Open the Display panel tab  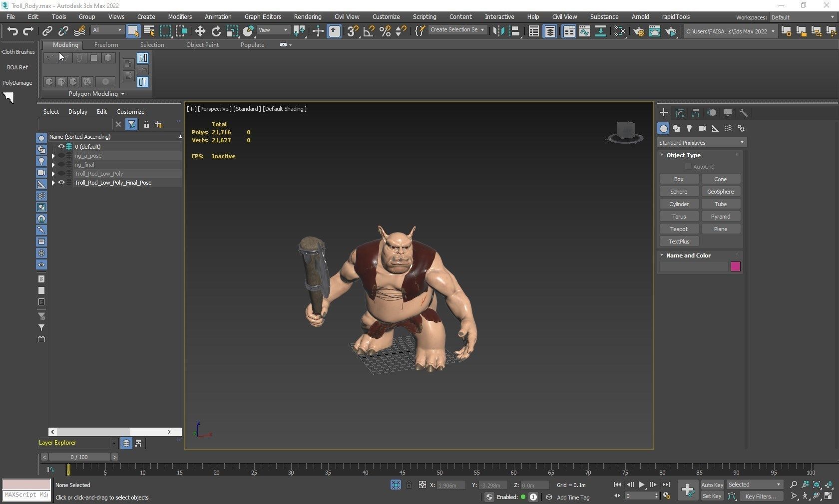point(728,113)
